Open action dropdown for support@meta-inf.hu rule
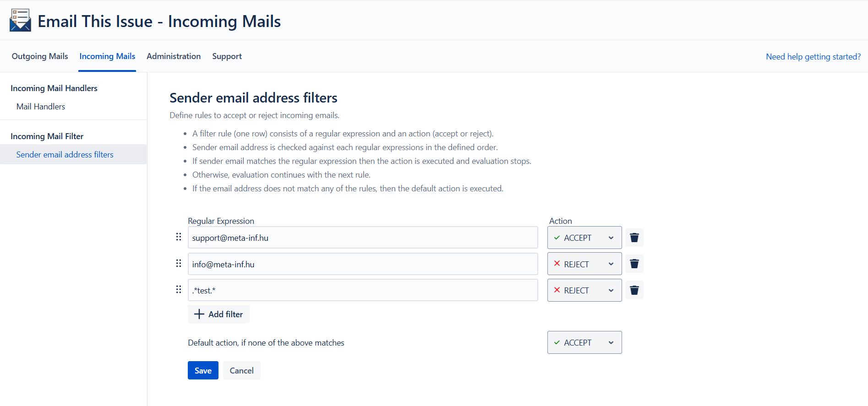 click(584, 238)
